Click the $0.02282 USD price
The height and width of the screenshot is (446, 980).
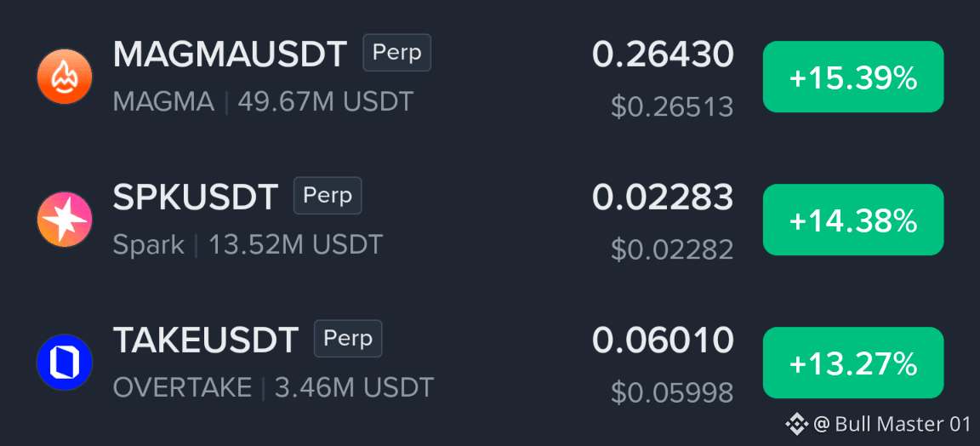click(672, 249)
